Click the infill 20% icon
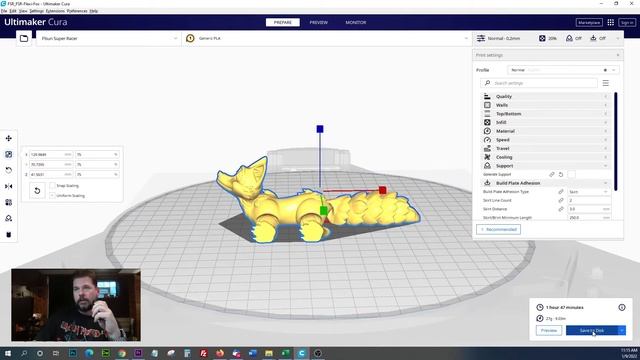Screen dimensions: 640x360 pos(542,38)
